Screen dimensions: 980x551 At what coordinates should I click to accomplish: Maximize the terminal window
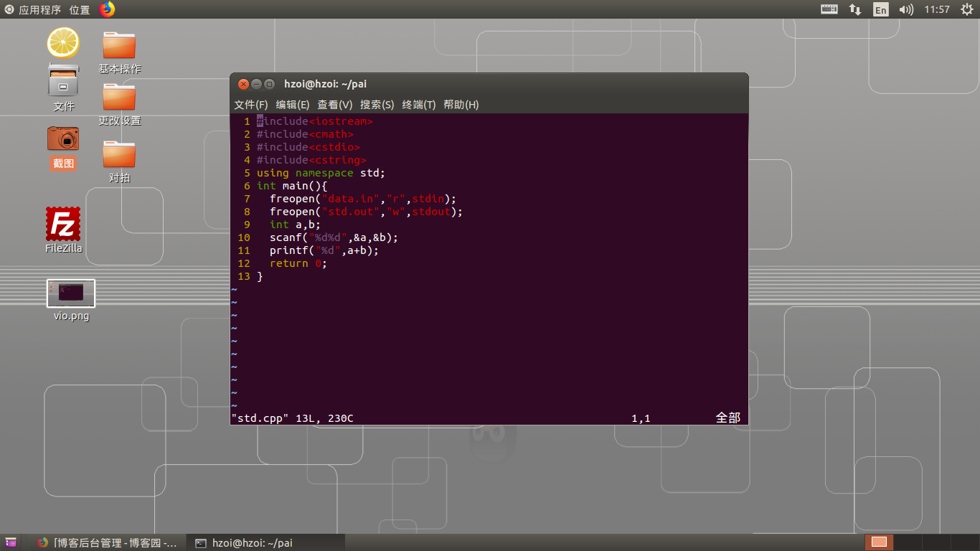point(269,84)
